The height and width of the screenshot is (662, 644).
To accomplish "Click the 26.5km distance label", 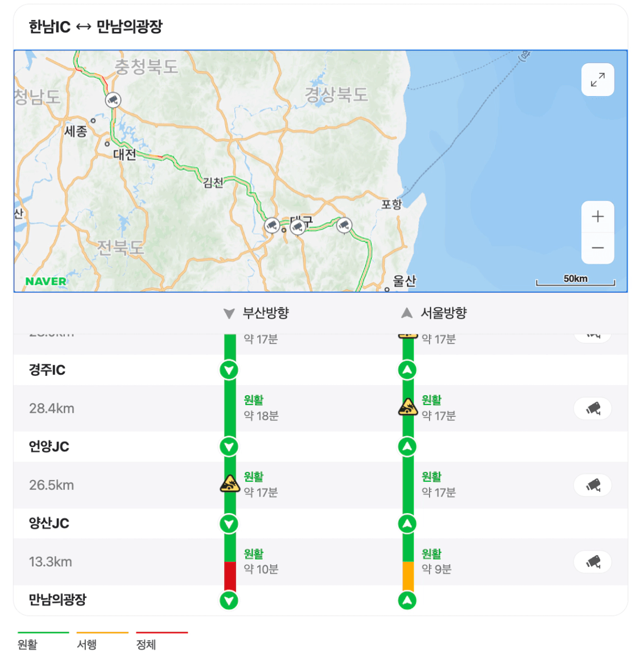I will pyautogui.click(x=52, y=486).
